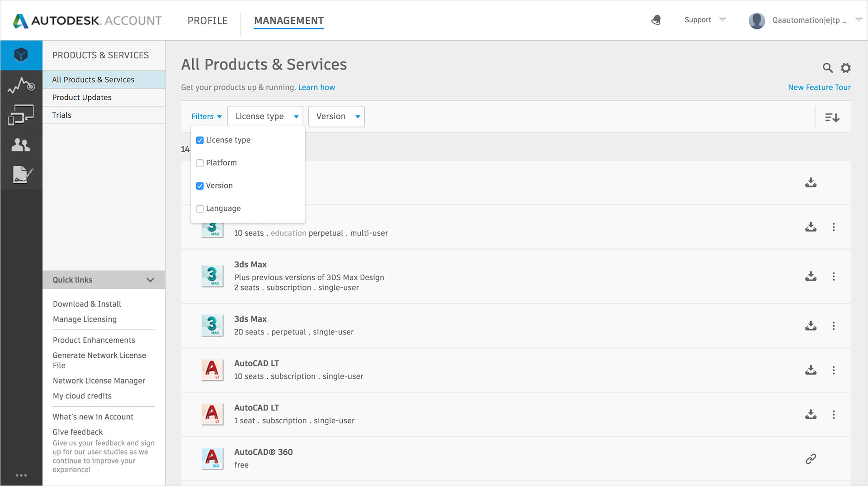Open the Support dropdown menu

705,20
